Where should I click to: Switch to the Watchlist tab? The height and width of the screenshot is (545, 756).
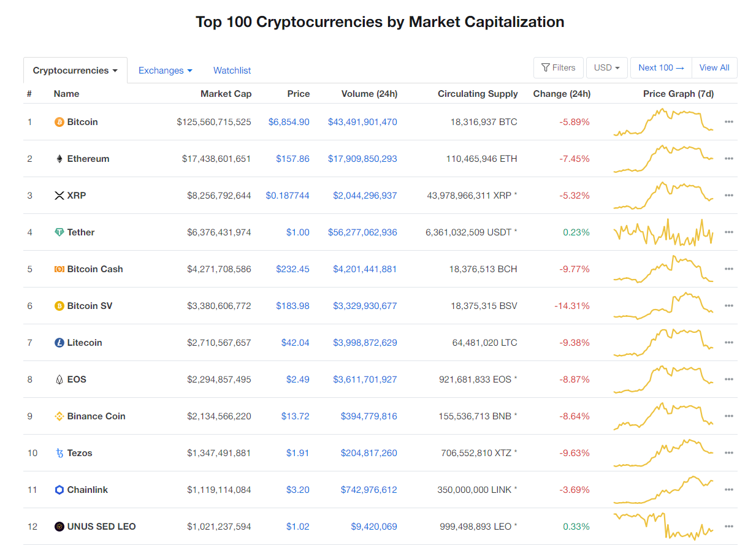(x=232, y=71)
